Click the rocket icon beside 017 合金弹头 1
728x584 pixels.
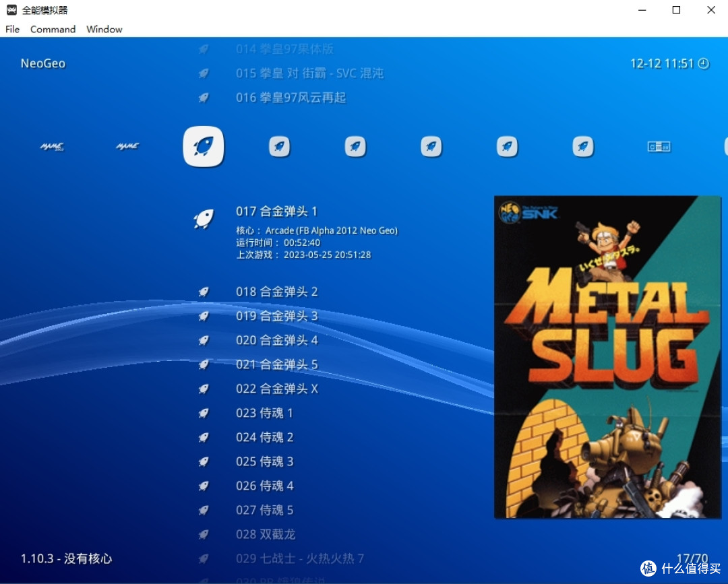(x=204, y=218)
